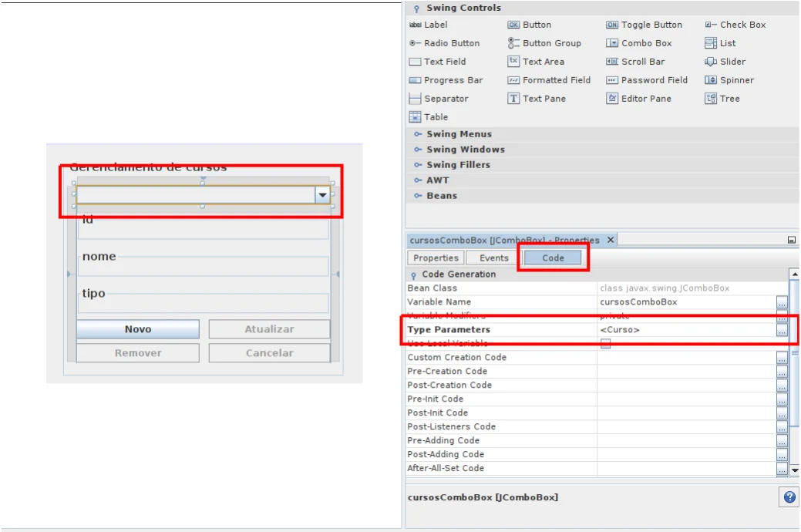Open the cursos combo box dropdown arrow
Screen dimensions: 801x532
pyautogui.click(x=322, y=195)
